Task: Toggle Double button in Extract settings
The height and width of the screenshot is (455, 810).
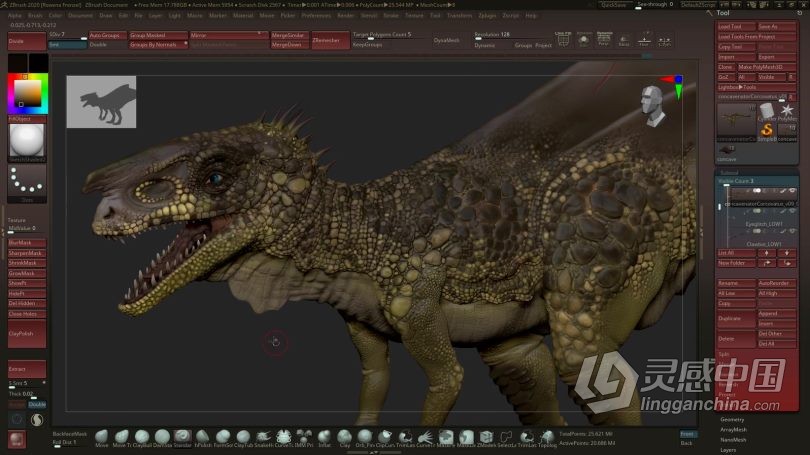Action: tap(37, 404)
